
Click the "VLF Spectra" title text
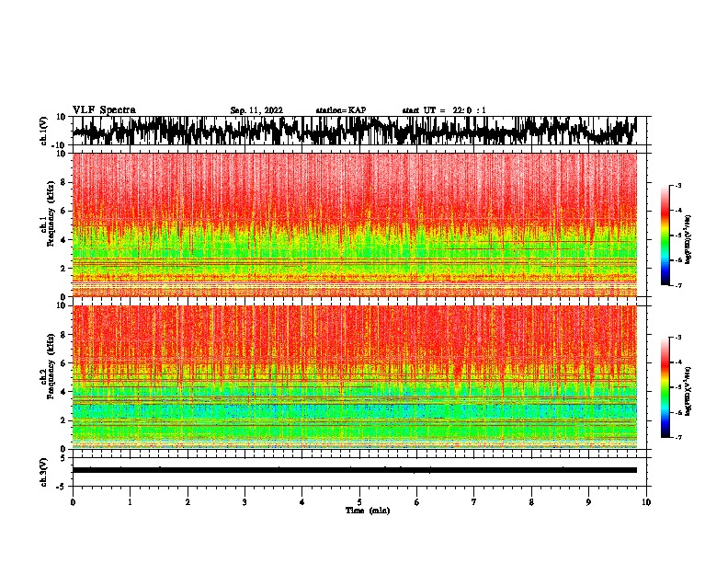tap(104, 110)
